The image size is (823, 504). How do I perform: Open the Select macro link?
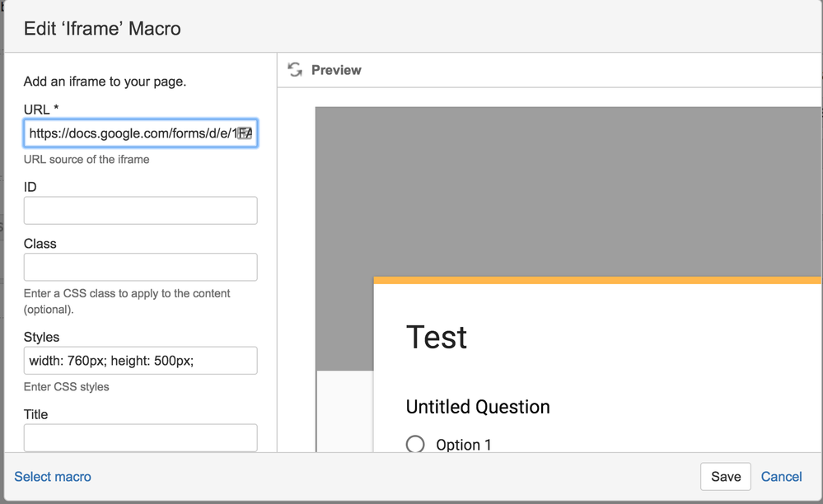[53, 477]
